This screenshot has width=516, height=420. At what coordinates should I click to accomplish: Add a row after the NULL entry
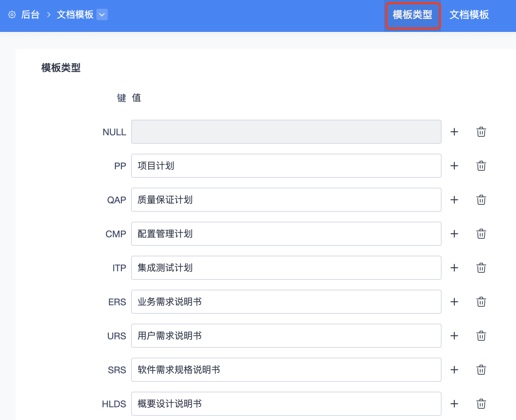pos(454,132)
